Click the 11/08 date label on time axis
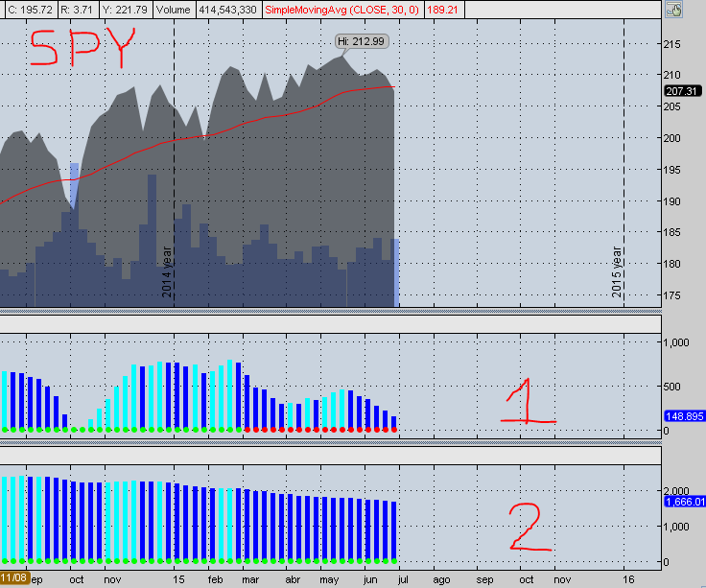The height and width of the screenshot is (588, 706). 14,577
